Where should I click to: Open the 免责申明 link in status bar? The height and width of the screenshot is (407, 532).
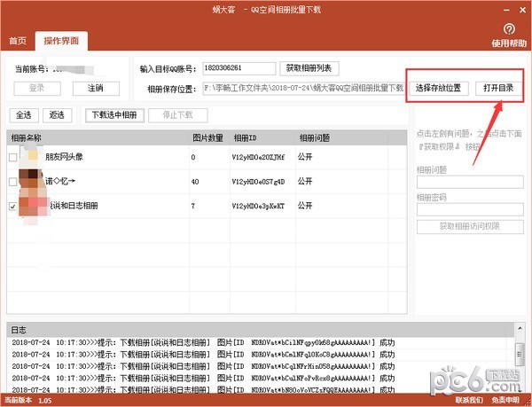click(505, 401)
